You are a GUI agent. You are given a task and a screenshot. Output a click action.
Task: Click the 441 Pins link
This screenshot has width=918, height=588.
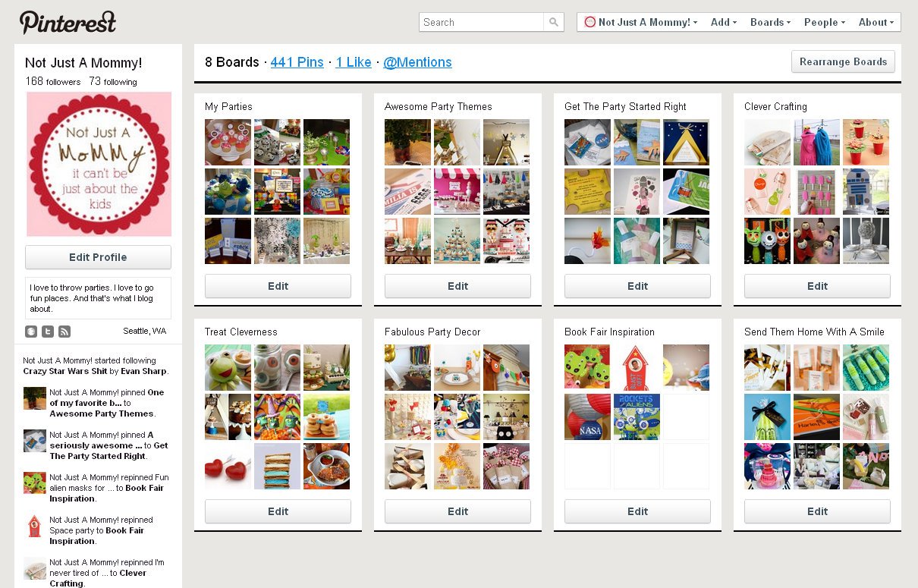point(297,62)
